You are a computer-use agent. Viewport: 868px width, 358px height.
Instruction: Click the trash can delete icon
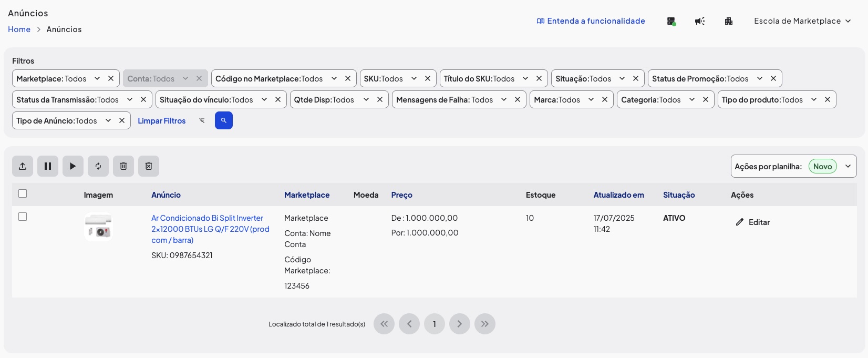(123, 166)
